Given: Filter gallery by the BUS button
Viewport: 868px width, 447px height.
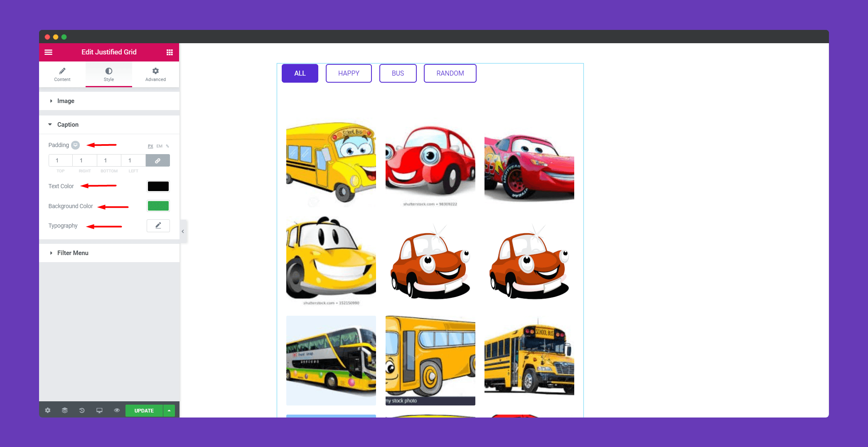Looking at the screenshot, I should coord(398,74).
